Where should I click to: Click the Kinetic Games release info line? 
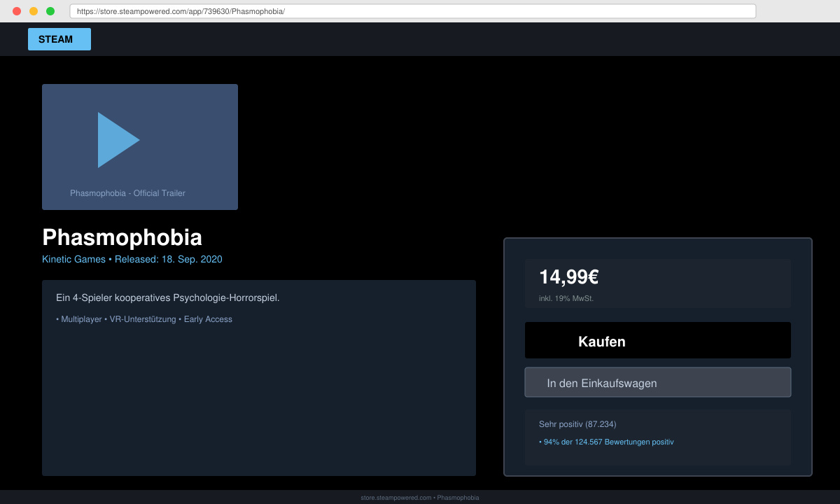132,259
